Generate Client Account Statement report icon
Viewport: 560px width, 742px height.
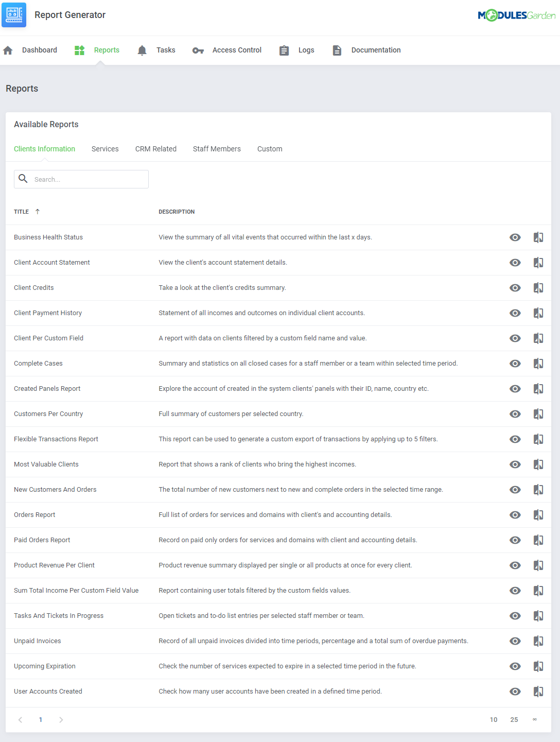[x=538, y=263]
